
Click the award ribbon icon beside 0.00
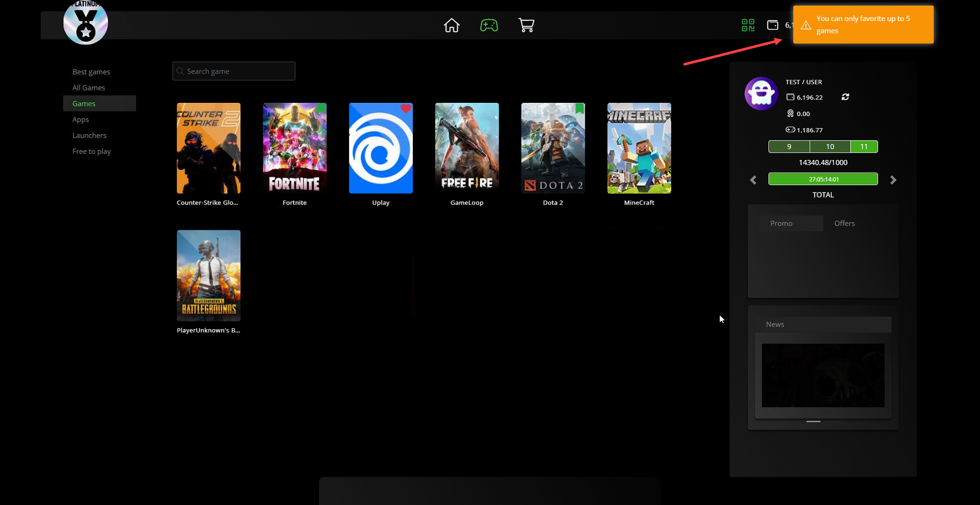tap(790, 113)
